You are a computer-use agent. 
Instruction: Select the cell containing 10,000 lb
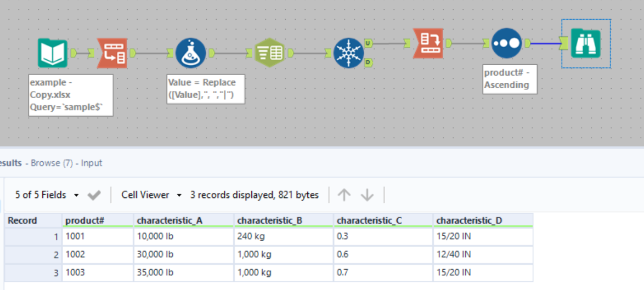coord(184,237)
